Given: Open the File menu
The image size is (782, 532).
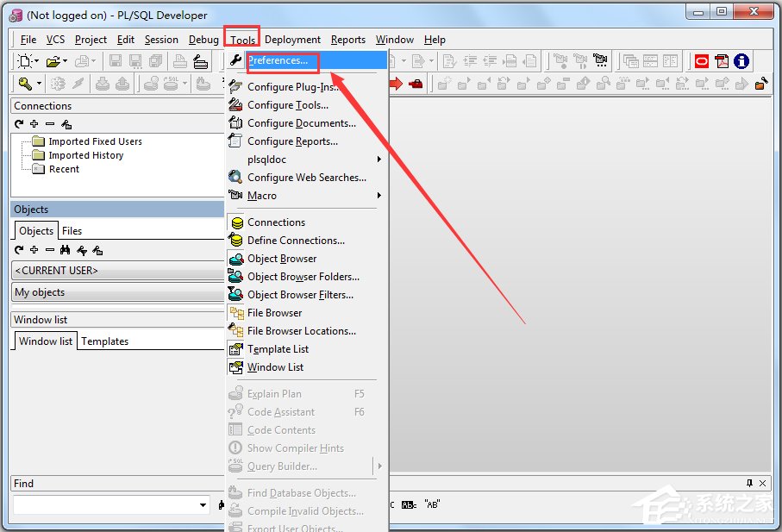Looking at the screenshot, I should 28,40.
